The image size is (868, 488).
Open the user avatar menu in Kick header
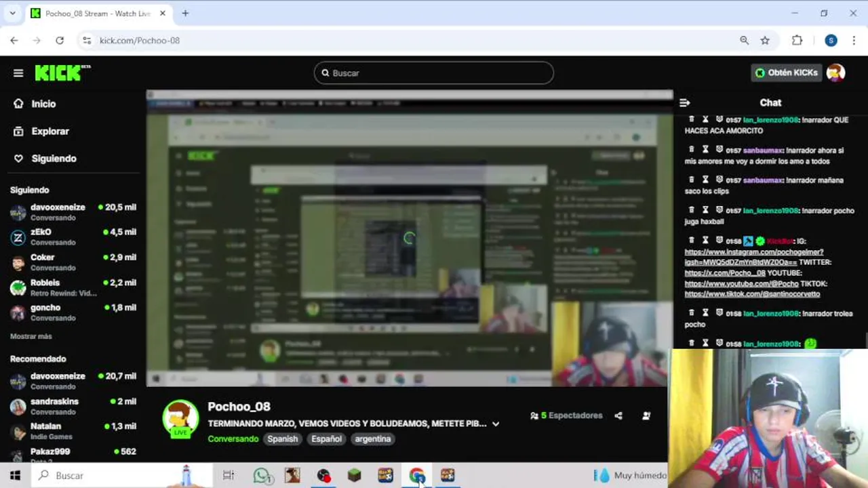pos(835,73)
